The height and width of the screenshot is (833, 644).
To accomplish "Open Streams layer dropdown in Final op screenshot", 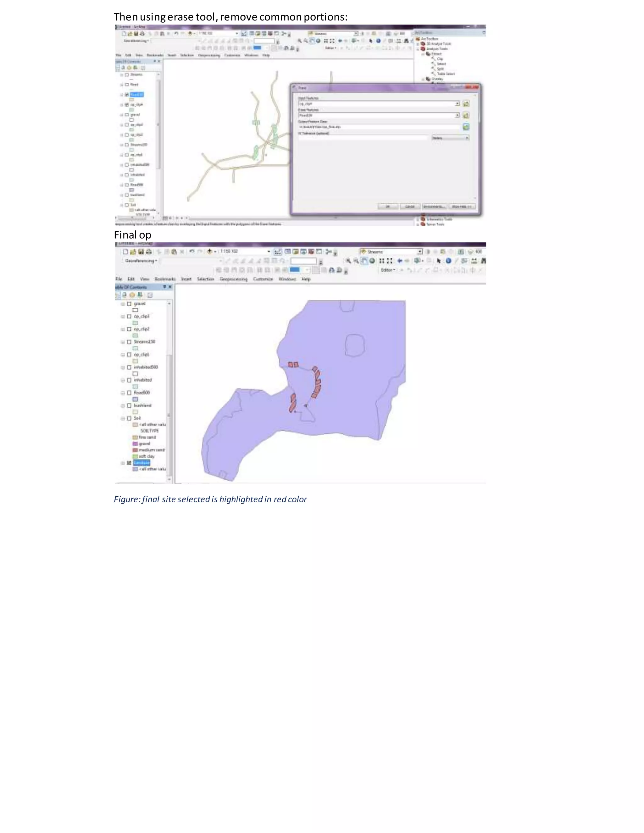I will [x=420, y=252].
